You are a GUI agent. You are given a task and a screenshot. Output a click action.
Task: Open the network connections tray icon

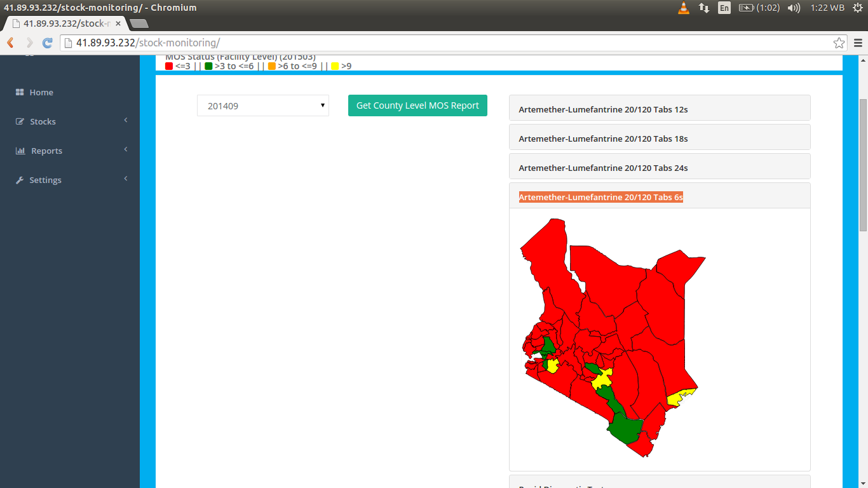pyautogui.click(x=704, y=8)
